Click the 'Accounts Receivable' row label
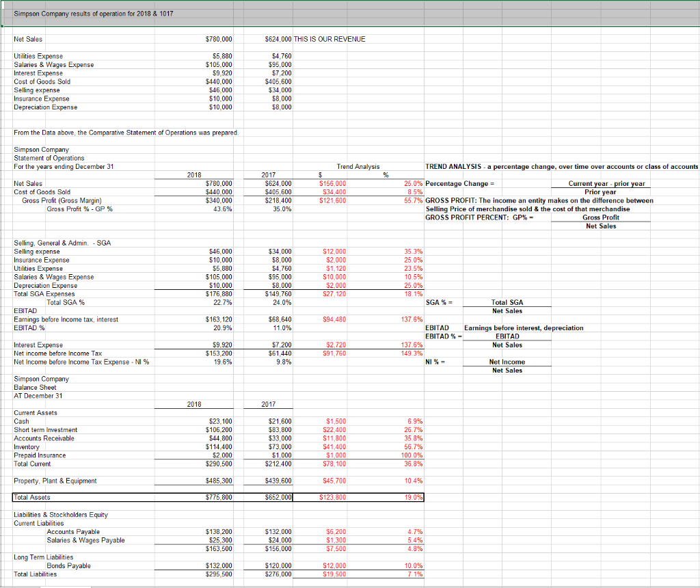 pyautogui.click(x=44, y=438)
